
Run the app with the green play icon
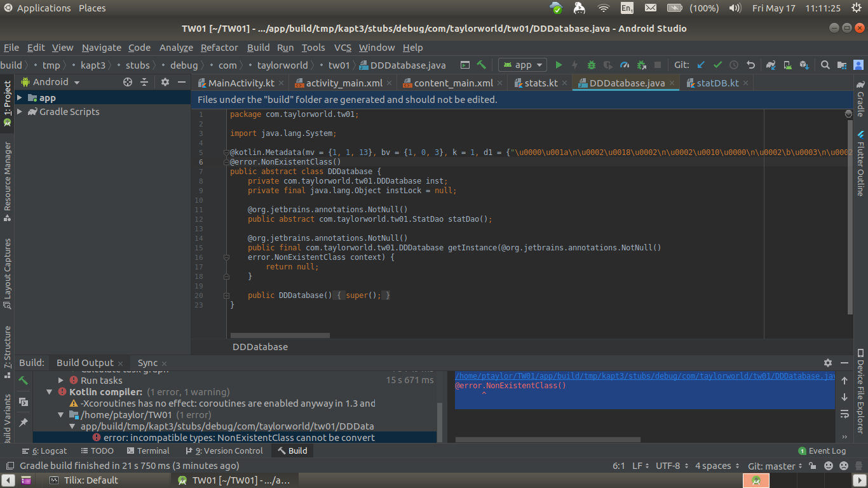pyautogui.click(x=559, y=65)
